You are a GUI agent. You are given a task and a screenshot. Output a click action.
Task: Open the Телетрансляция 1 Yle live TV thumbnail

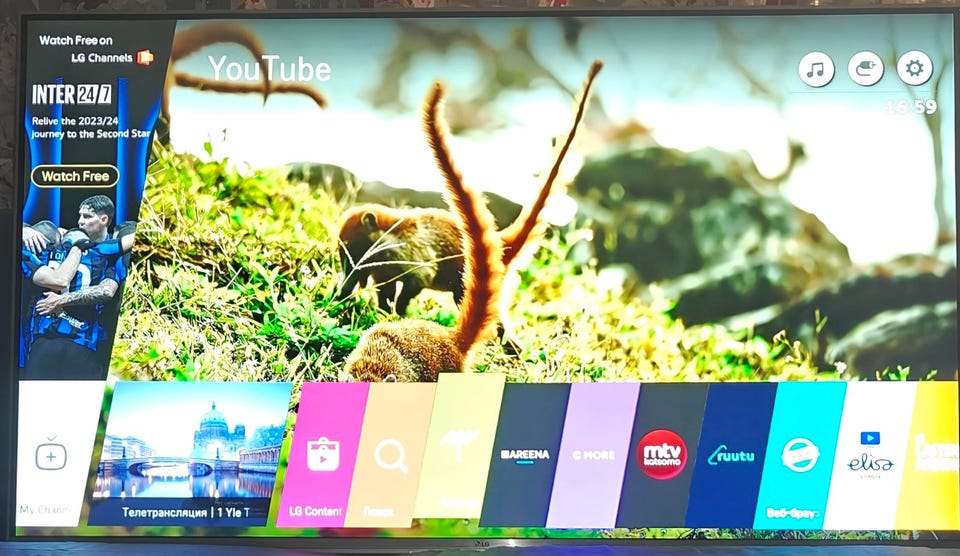[191, 453]
